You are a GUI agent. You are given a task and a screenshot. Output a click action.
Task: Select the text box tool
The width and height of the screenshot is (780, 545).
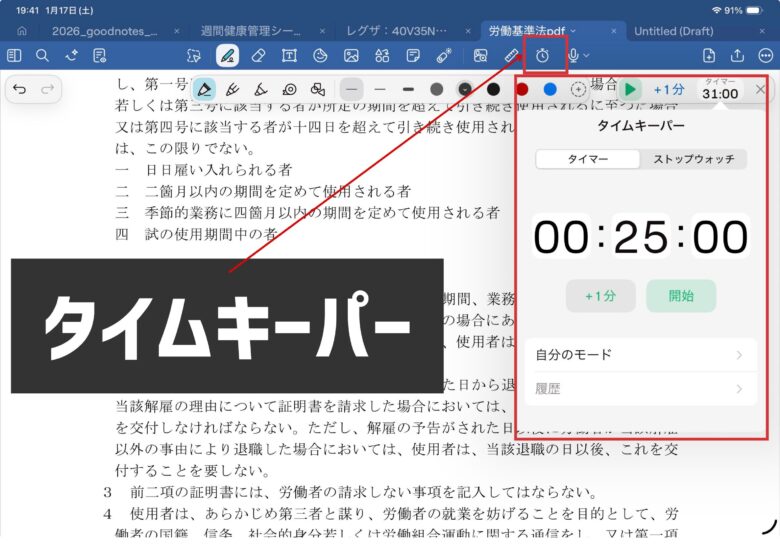[289, 56]
